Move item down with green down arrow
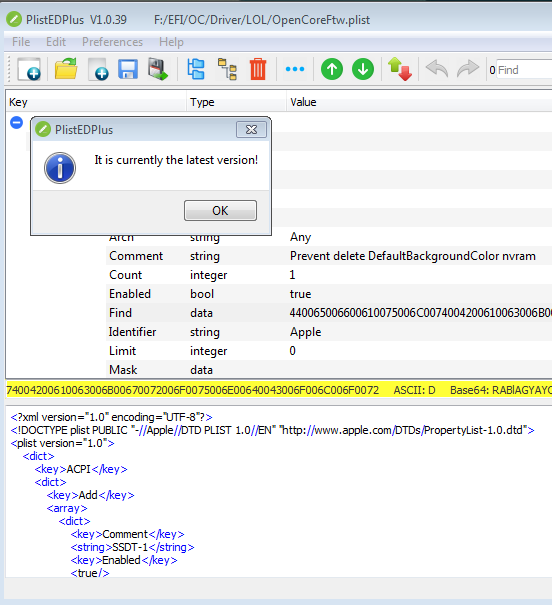This screenshot has height=605, width=552. pos(363,69)
